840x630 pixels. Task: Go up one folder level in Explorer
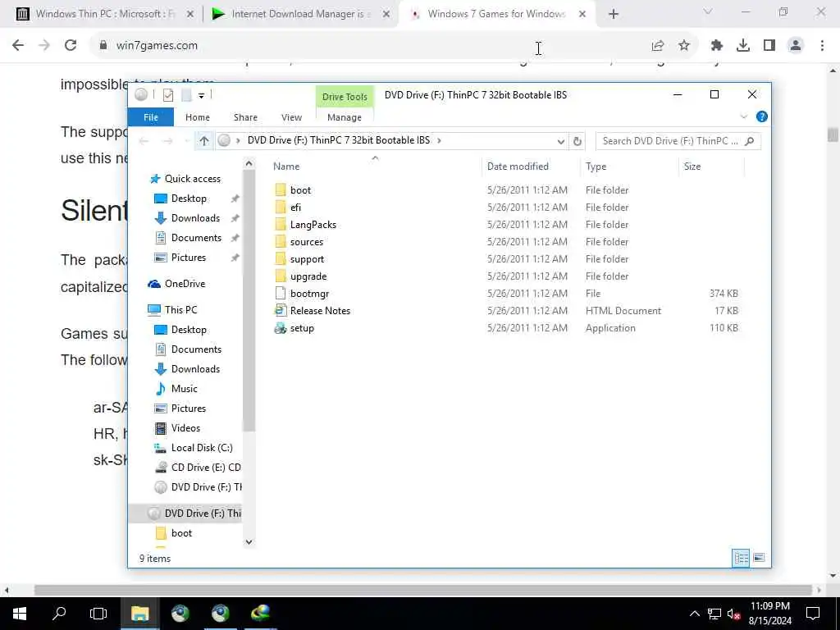204,141
